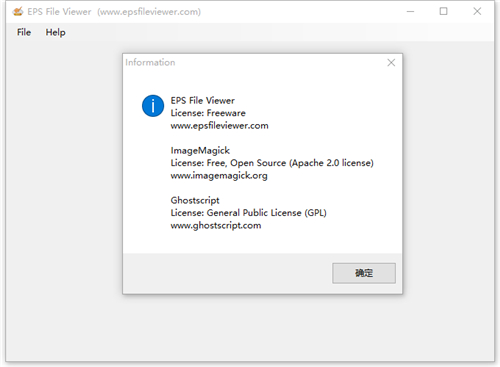The image size is (500, 367).
Task: Click the Apache 2.0 license line
Action: [272, 163]
